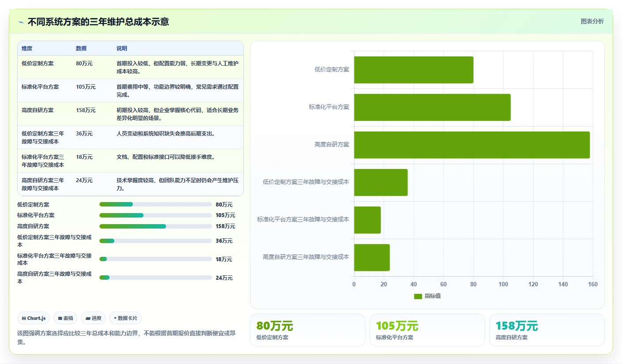The width and height of the screenshot is (622, 364).
Task: Click 高度自研方案 in the table's third row
Action: [38, 110]
